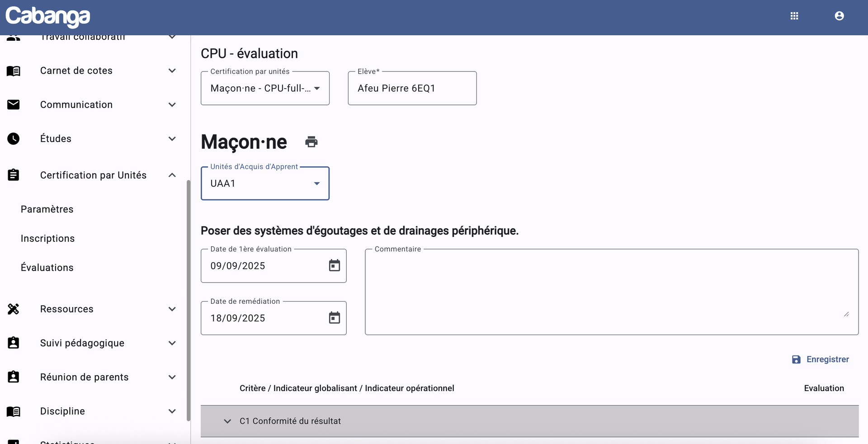Click the Cabanga logo

point(48,17)
